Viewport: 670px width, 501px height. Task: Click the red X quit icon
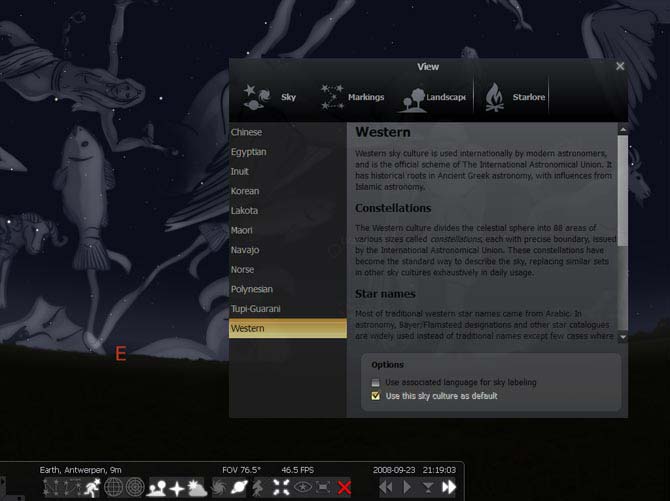(345, 488)
